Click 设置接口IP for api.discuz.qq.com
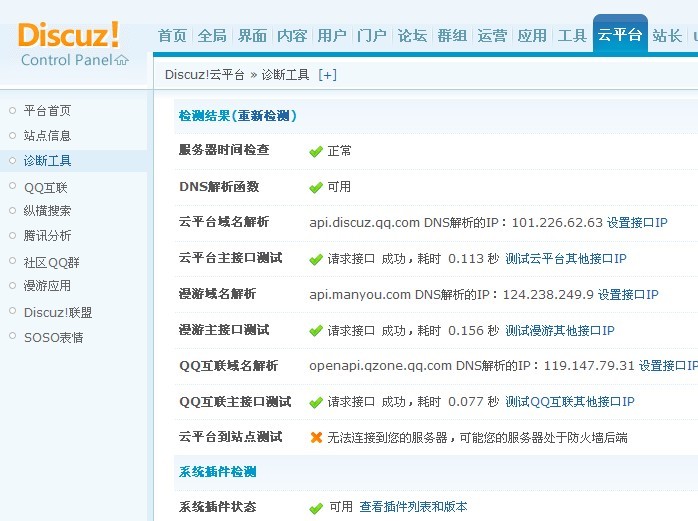This screenshot has height=521, width=698. 637,222
